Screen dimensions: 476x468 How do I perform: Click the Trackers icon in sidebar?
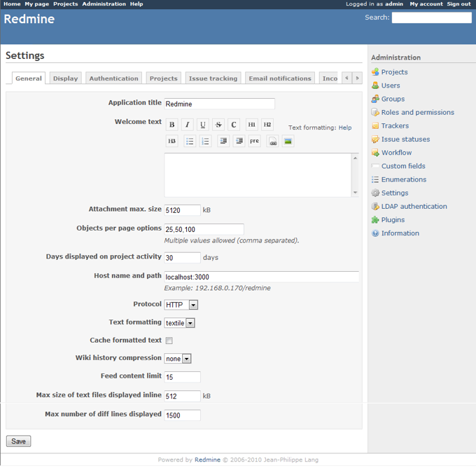click(375, 126)
